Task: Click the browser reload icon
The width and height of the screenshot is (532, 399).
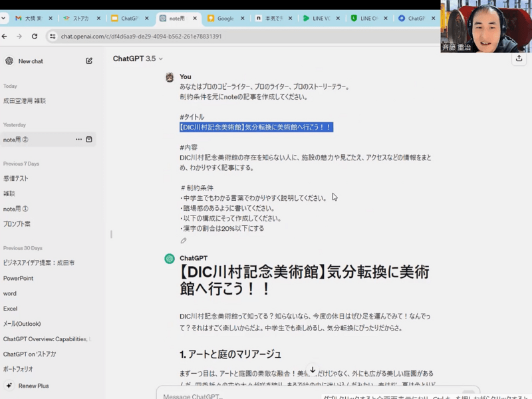Action: (x=34, y=36)
